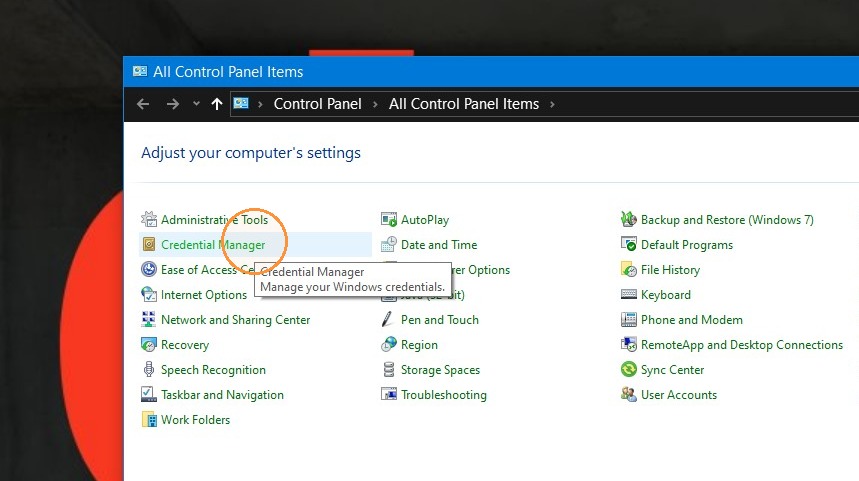Open the Date and Time link
The image size is (859, 481).
(x=439, y=245)
